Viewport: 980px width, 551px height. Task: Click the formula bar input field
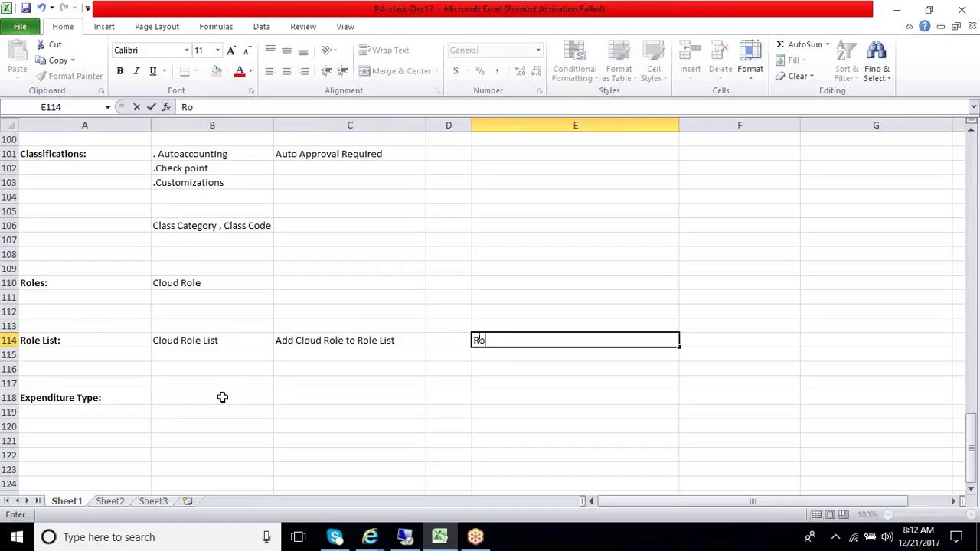click(x=573, y=107)
